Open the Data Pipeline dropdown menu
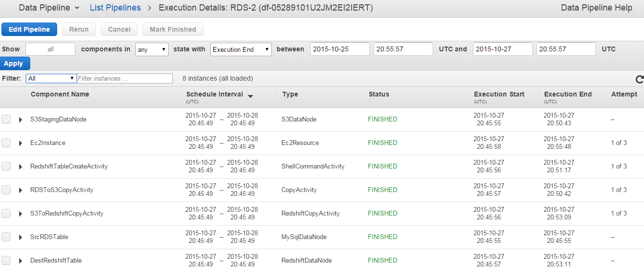 (x=50, y=8)
